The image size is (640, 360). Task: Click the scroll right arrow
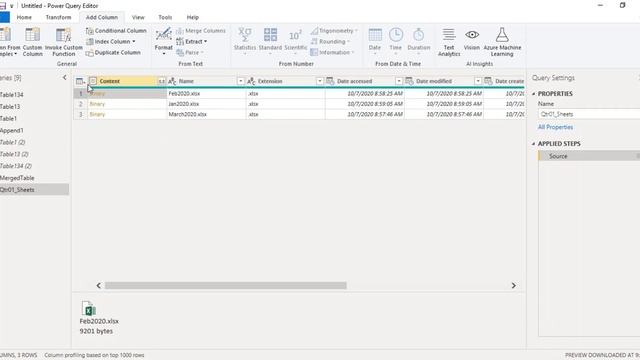(x=513, y=285)
